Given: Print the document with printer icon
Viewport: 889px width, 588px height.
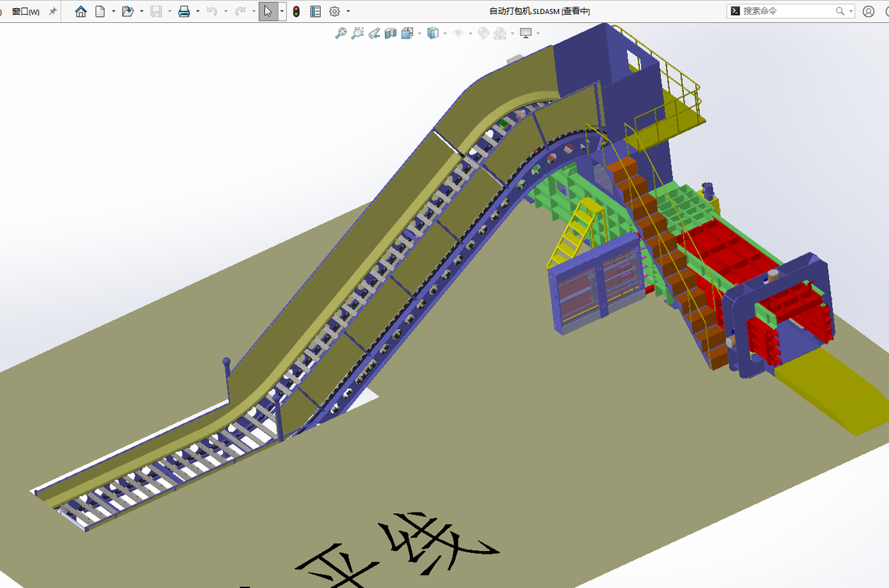Looking at the screenshot, I should pos(184,11).
